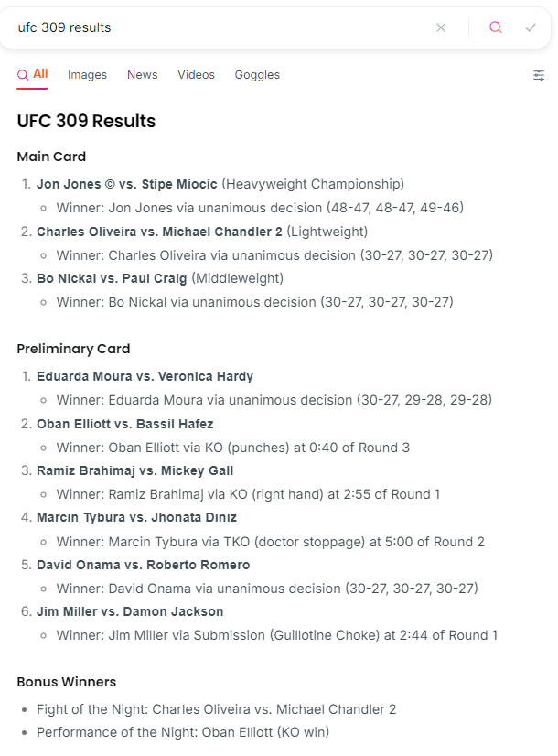
Task: Click Eduarda Moura vs. Veronica Hardy entry
Action: click(145, 376)
